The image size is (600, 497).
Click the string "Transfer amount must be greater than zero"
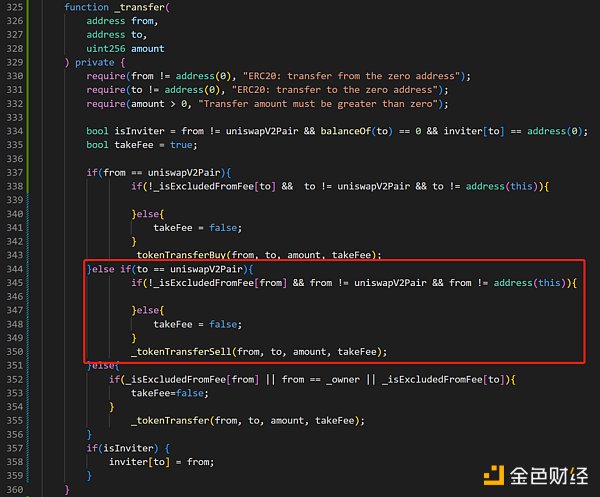(x=318, y=104)
